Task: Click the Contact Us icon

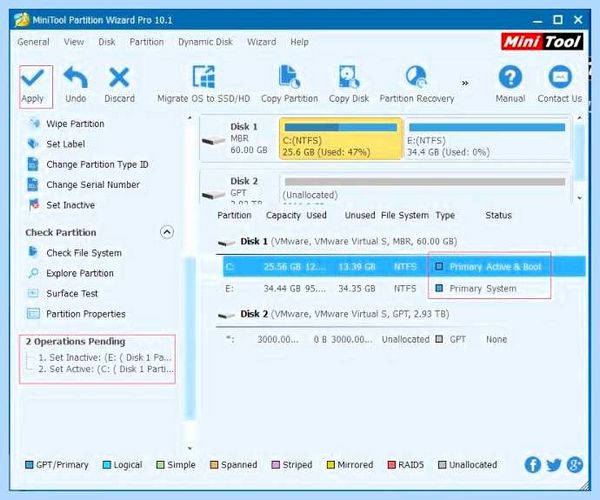Action: 560,77
